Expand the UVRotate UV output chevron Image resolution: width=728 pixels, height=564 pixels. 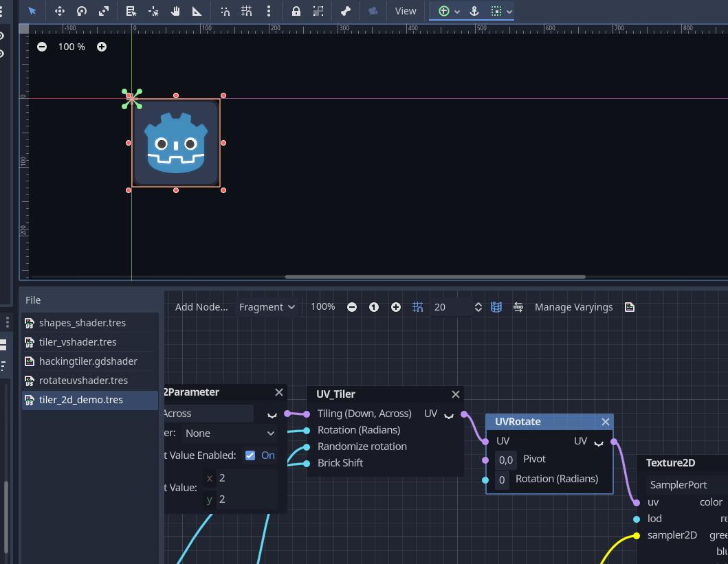tap(599, 443)
